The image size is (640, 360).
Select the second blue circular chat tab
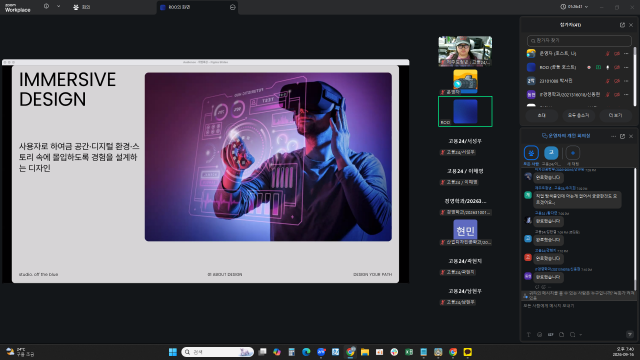[x=551, y=153]
